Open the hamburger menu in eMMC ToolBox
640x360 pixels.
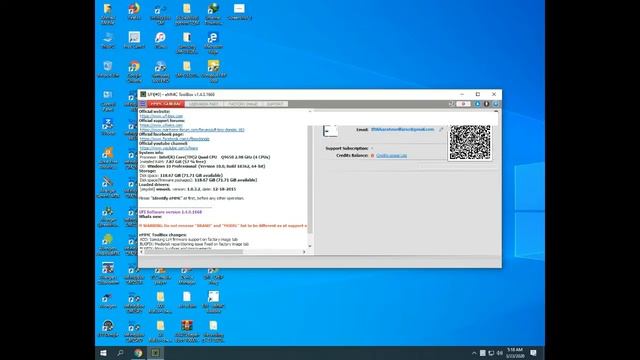tap(142, 104)
